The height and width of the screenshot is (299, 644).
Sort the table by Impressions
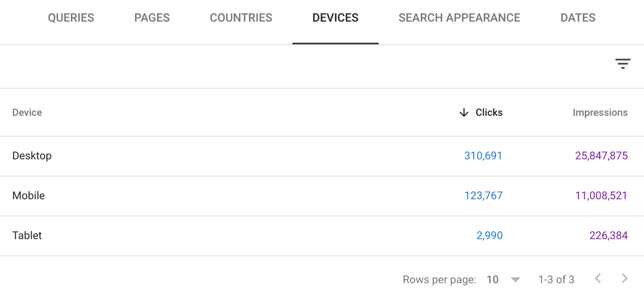point(600,112)
